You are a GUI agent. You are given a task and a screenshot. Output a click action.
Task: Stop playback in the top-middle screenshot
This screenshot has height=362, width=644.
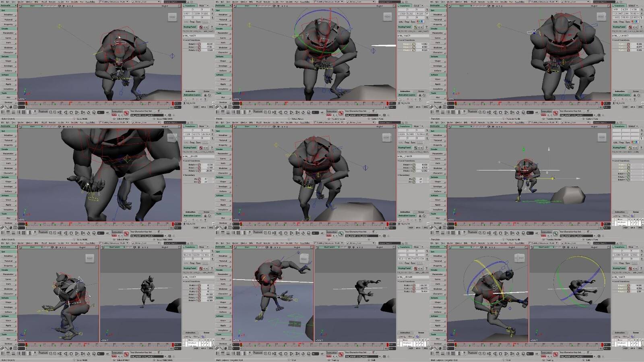286,112
